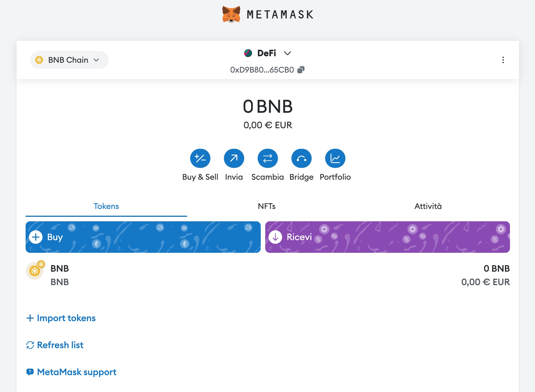The width and height of the screenshot is (535, 392).
Task: Click the METAMASK wordmark text
Action: point(280,15)
